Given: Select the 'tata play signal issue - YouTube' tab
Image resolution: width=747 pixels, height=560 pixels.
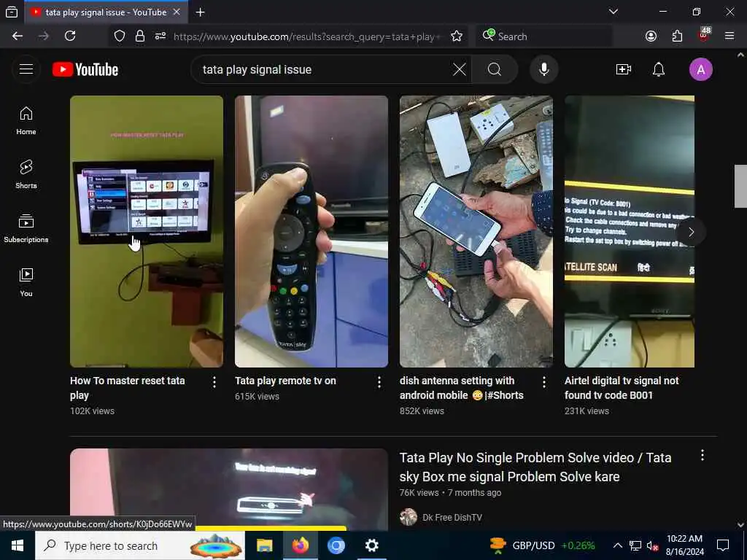Looking at the screenshot, I should coord(105,12).
